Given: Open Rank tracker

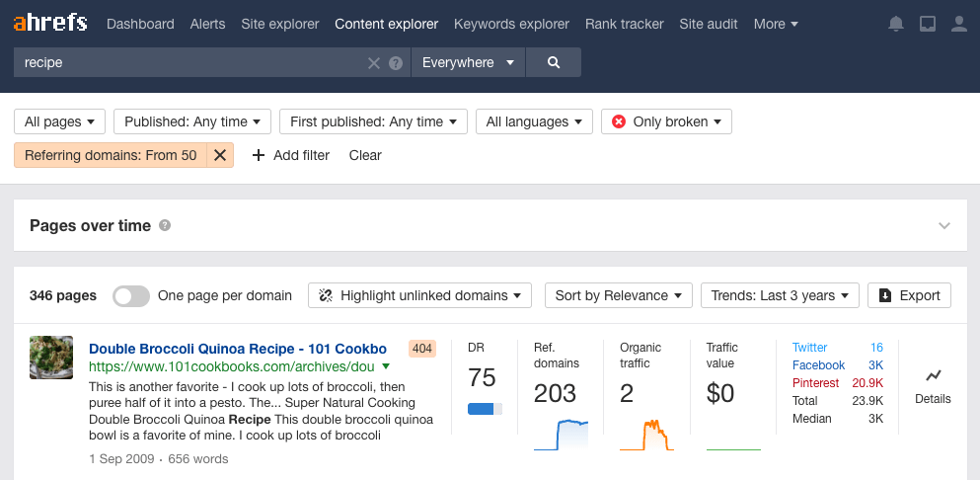Looking at the screenshot, I should pyautogui.click(x=625, y=24).
